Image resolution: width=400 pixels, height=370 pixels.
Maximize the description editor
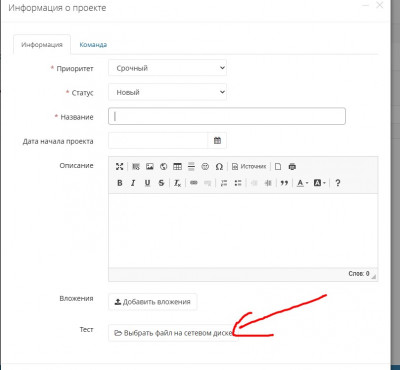pos(119,166)
